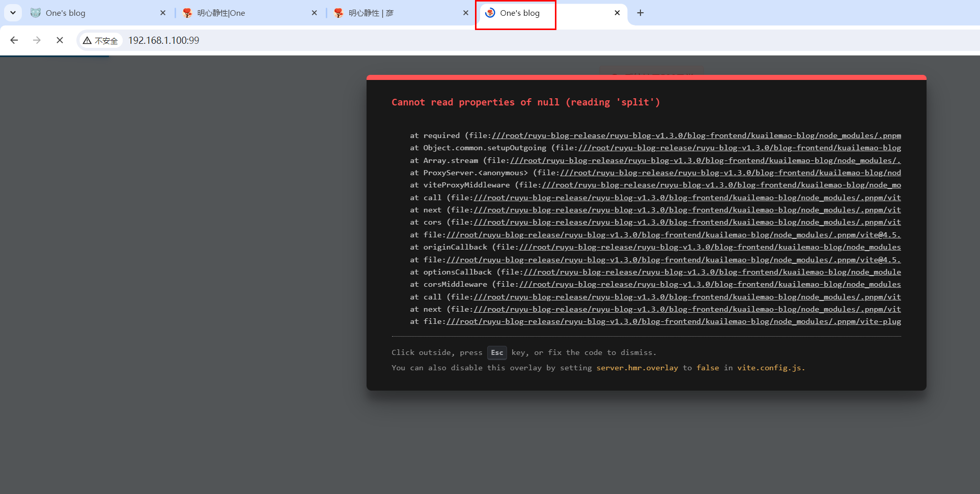Open file link in 'at cors' line

pos(687,222)
